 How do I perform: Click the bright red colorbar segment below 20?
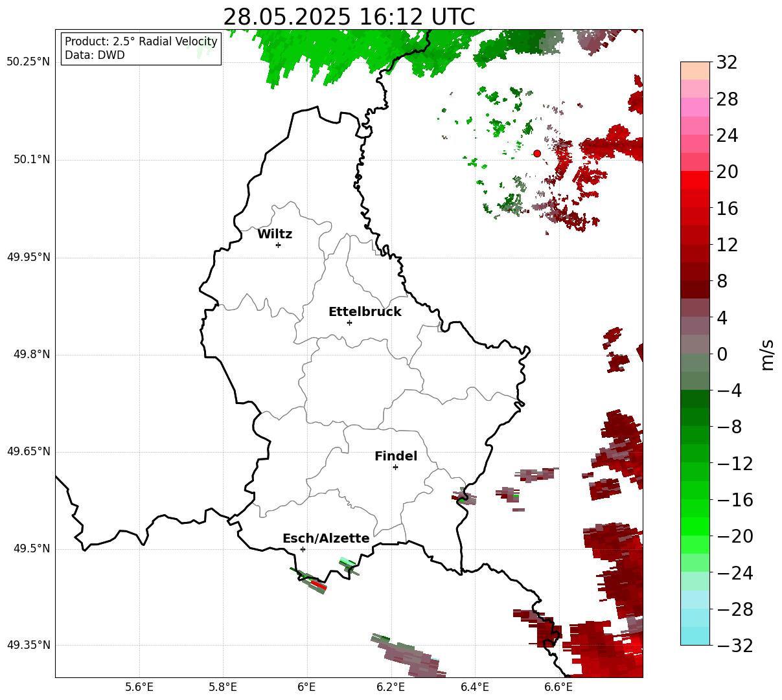point(695,180)
